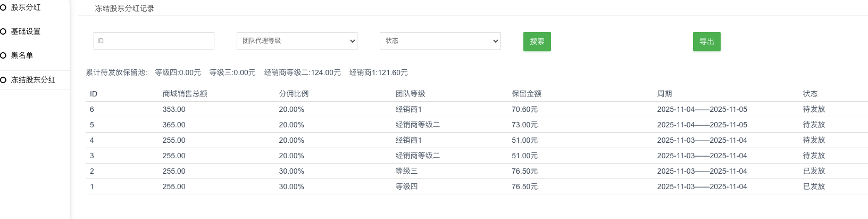The image size is (868, 219).
Task: Go to 基础设置 menu item
Action: coord(26,31)
